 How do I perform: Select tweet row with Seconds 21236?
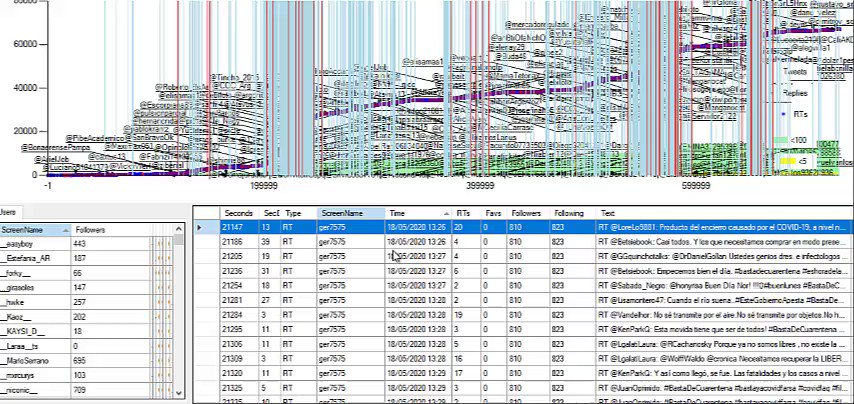coord(524,271)
